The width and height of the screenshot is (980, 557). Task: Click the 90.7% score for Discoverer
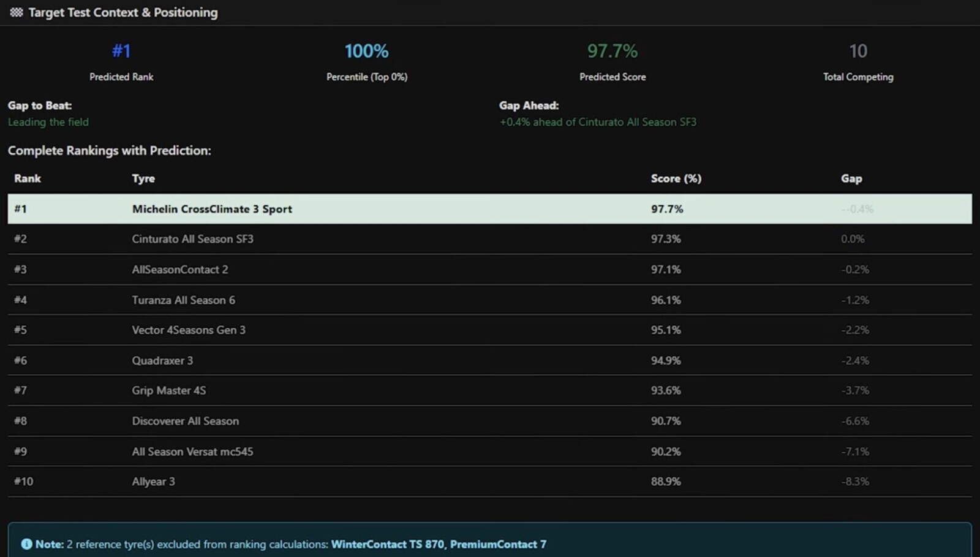(x=666, y=421)
